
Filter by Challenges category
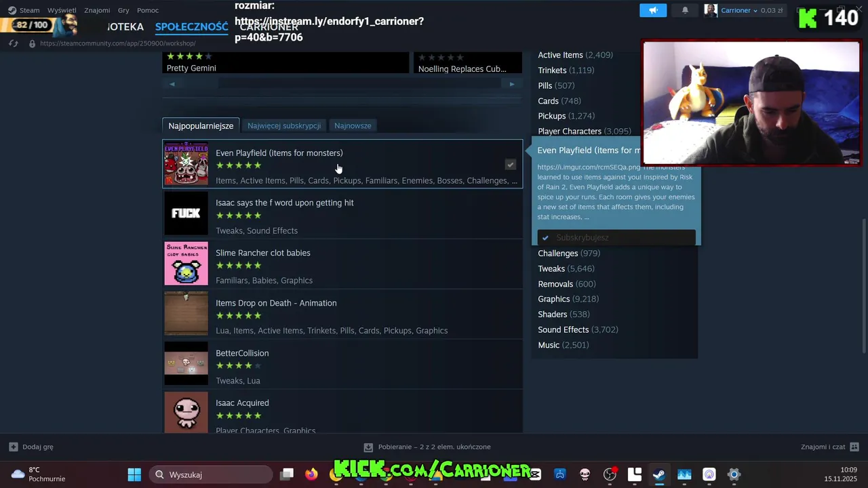coord(568,253)
